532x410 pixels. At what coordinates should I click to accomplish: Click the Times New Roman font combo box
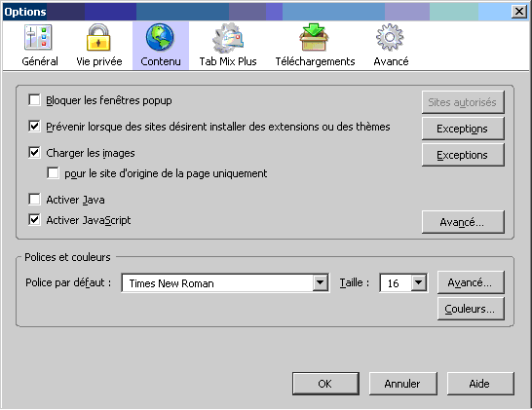pos(225,282)
